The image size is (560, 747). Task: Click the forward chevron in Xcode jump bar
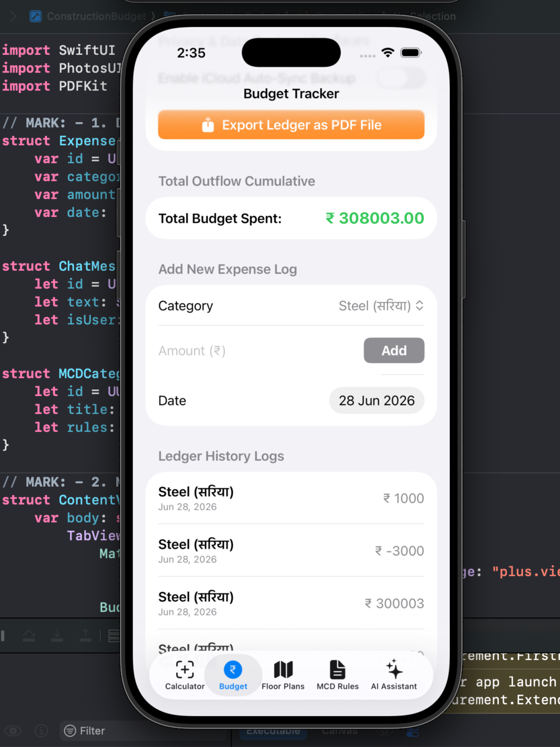(x=13, y=16)
